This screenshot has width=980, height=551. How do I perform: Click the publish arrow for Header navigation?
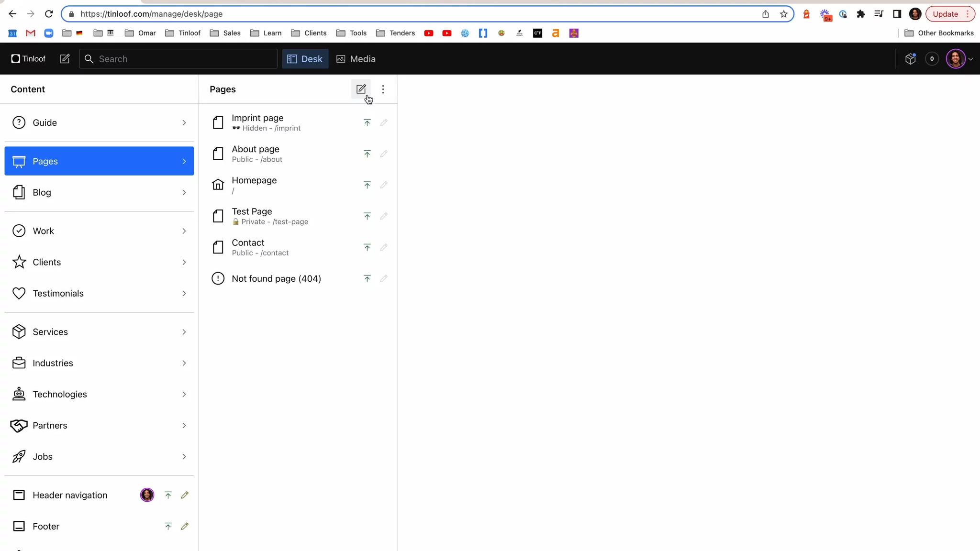click(168, 495)
